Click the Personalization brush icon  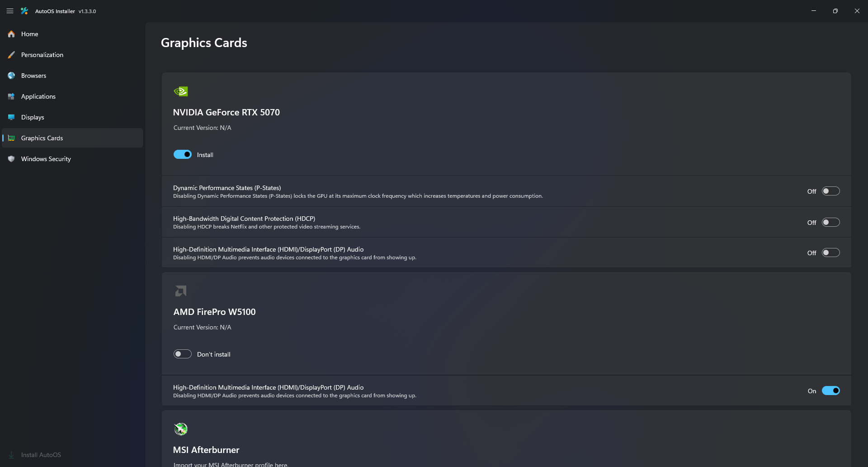(11, 55)
